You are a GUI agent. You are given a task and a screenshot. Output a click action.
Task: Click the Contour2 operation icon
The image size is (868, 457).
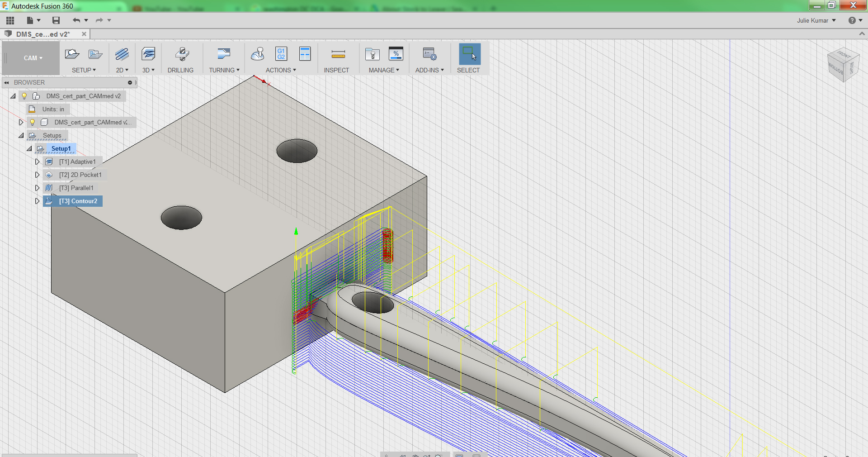coord(49,201)
